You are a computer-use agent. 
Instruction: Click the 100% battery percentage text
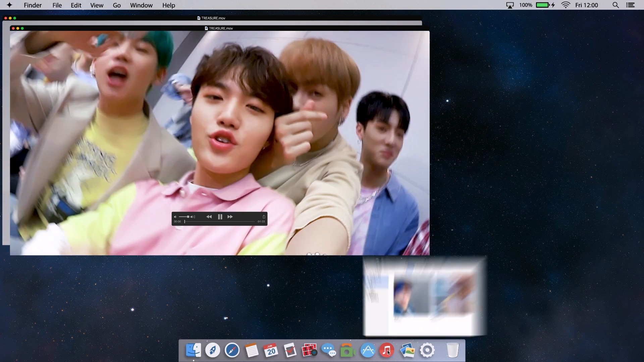point(526,5)
